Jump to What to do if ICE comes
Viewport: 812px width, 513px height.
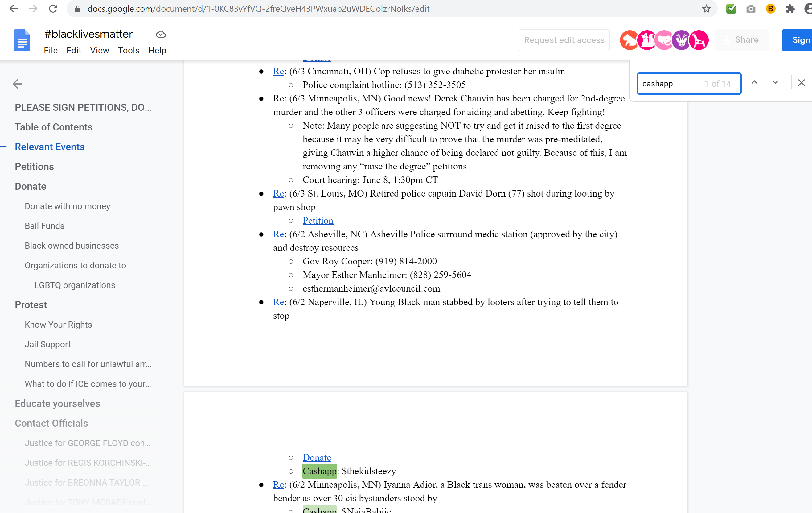pyautogui.click(x=88, y=384)
